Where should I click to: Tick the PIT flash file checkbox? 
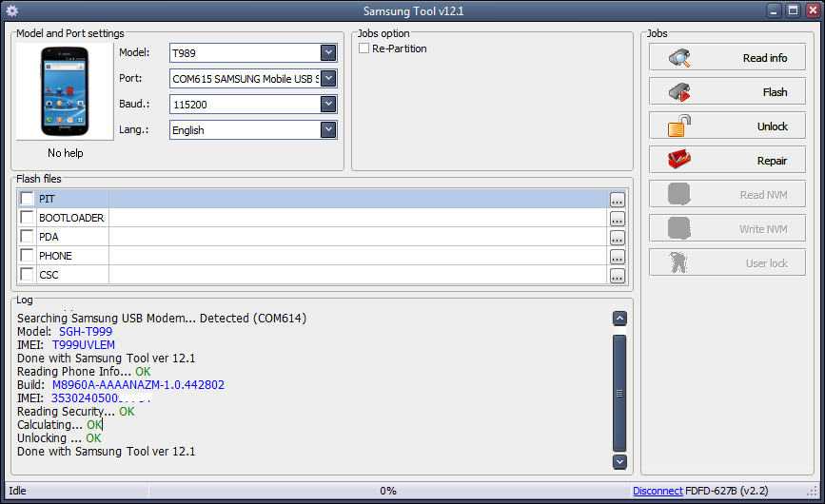(x=27, y=198)
